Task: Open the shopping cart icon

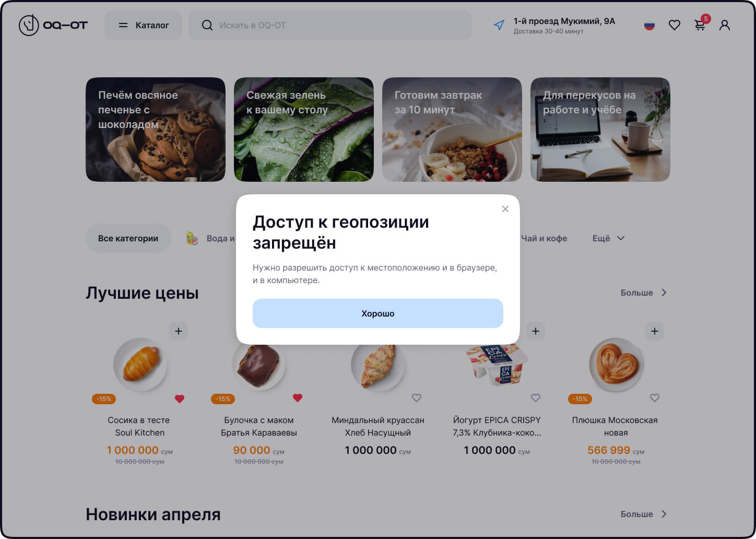Action: click(x=700, y=25)
